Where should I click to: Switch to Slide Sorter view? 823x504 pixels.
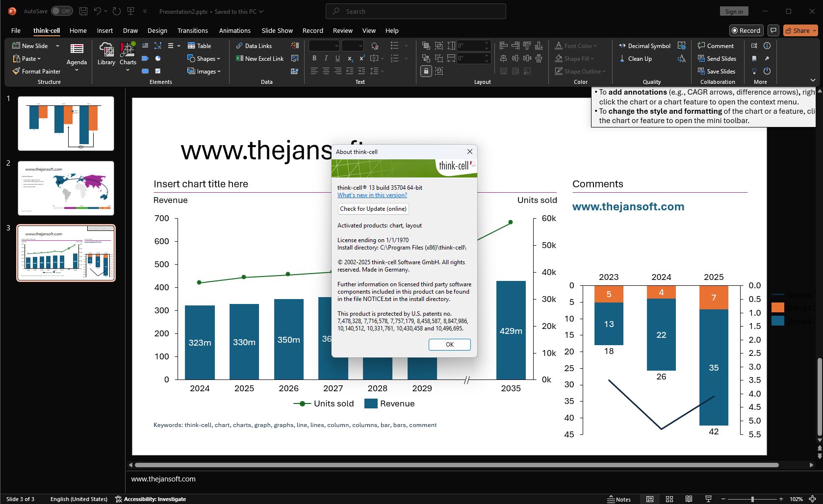click(669, 499)
